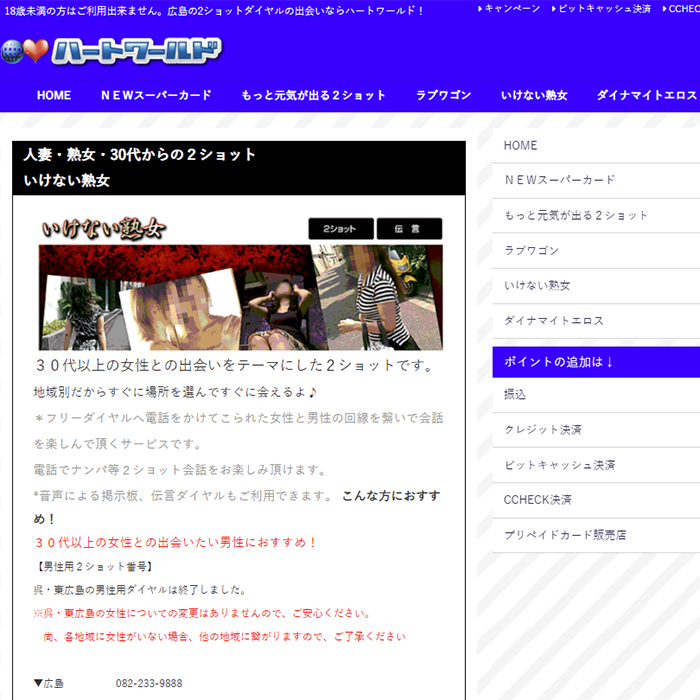The height and width of the screenshot is (700, 700).
Task: Open ビットキャッシュ決済 in the sidebar
Action: 596,465
